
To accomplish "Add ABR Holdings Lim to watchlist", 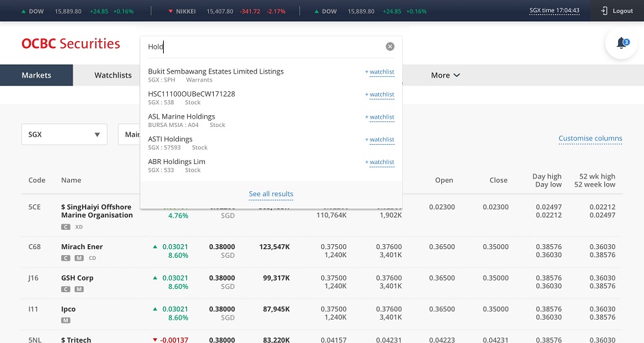I will coord(380,163).
